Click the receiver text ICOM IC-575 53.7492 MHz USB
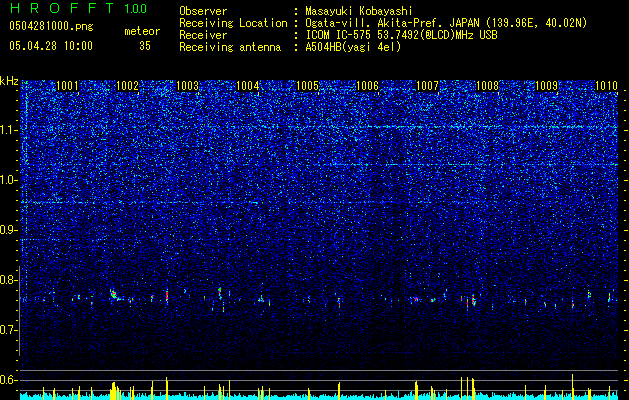The height and width of the screenshot is (400, 629). pos(401,35)
